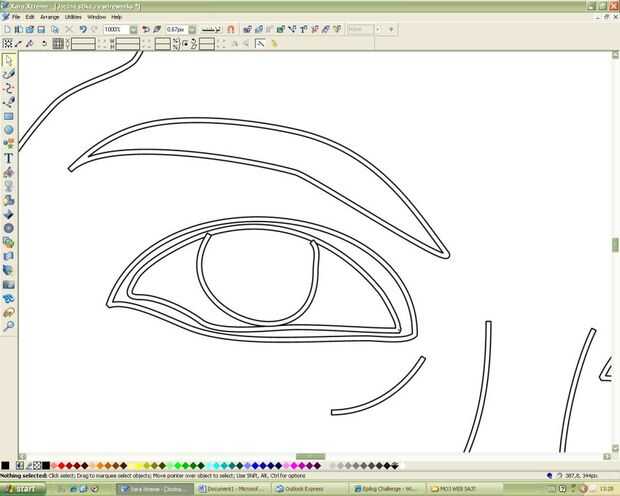This screenshot has width=620, height=496.
Task: Select the Extrude tool
Action: pos(8,270)
